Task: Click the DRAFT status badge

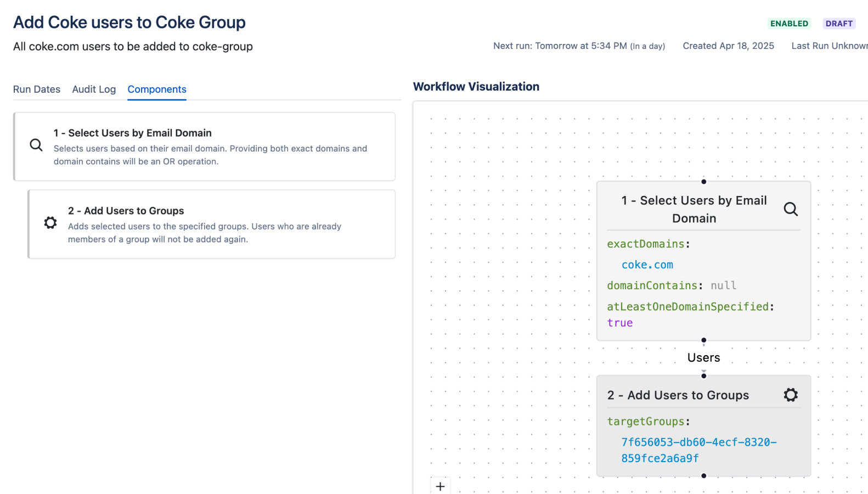Action: tap(839, 24)
